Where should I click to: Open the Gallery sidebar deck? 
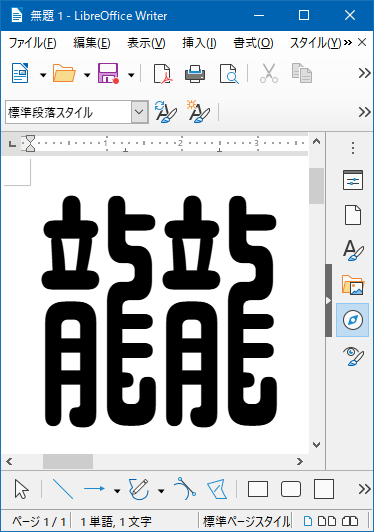pos(353,285)
